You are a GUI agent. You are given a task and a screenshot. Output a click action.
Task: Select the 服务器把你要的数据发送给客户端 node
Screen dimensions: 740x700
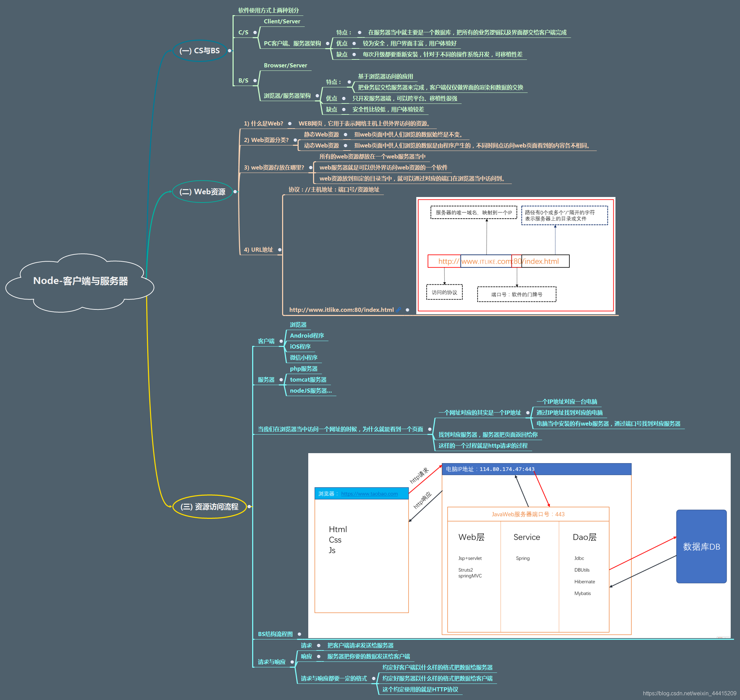(x=368, y=657)
